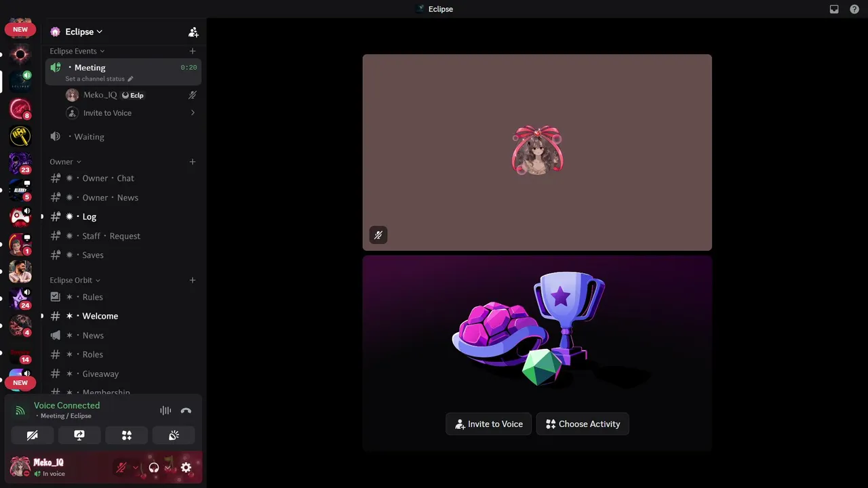This screenshot has width=868, height=488.
Task: Open the Help question mark icon
Action: point(854,9)
